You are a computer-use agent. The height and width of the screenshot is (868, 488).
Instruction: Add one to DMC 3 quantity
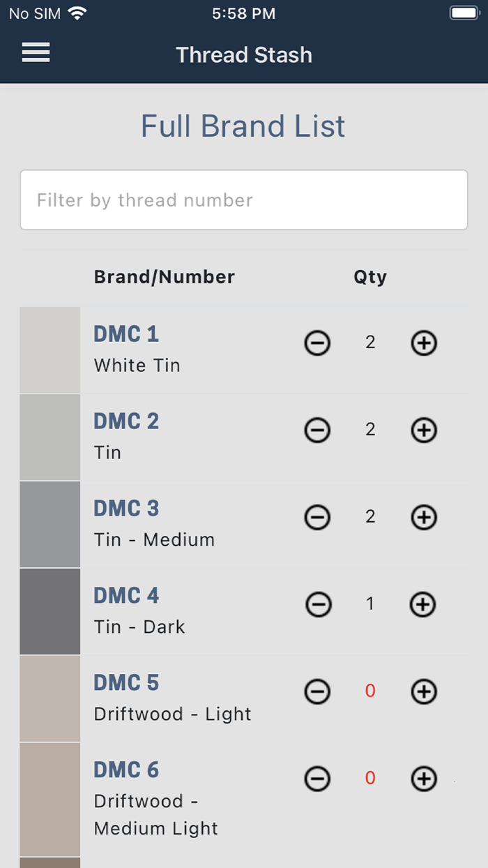424,517
